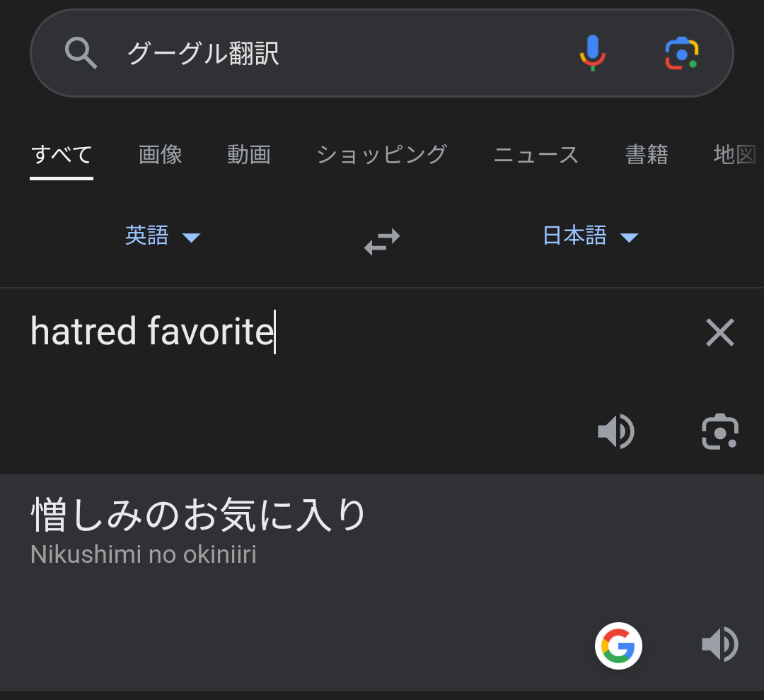Screen dimensions: 764x700
Task: Open the ショッピング tab
Action: [382, 155]
